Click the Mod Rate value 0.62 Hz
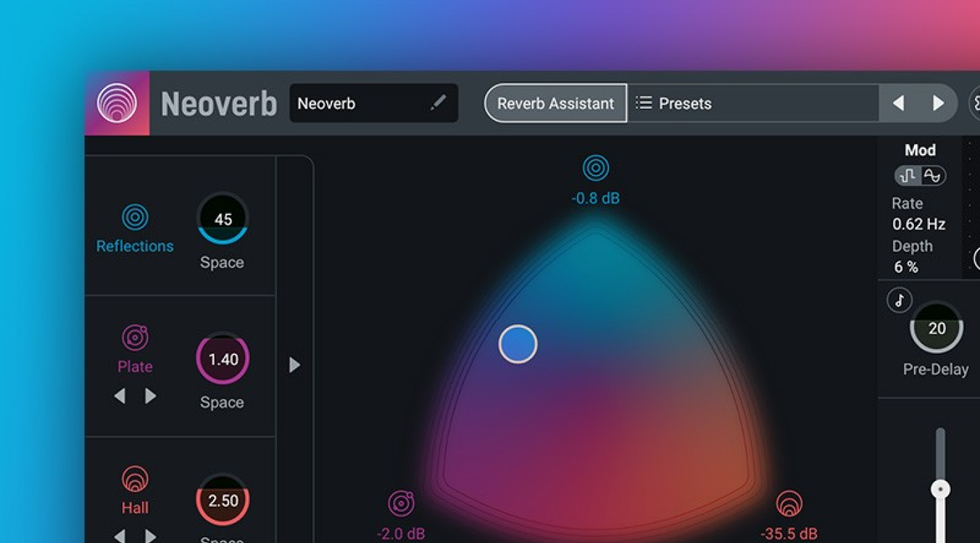Screen dimensions: 980x543 (x=919, y=224)
